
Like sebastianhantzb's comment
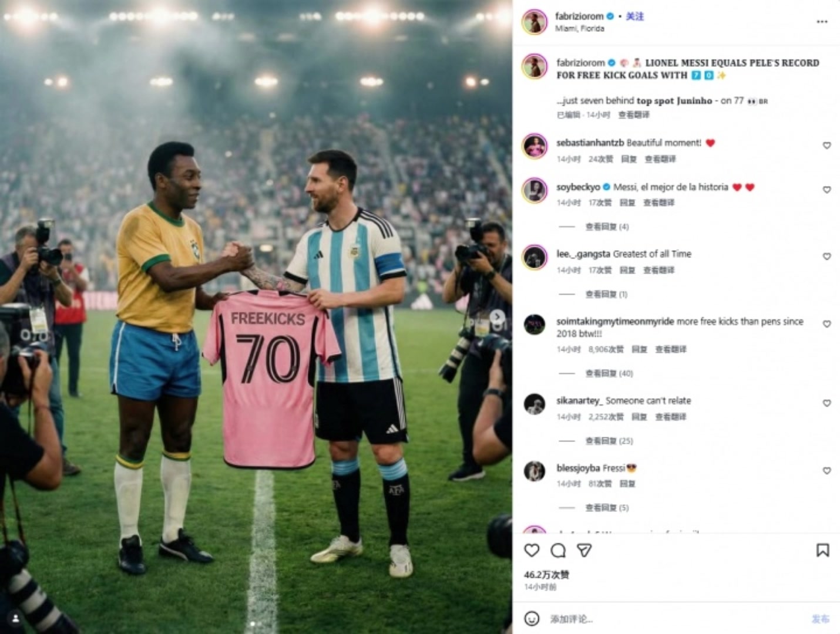point(826,146)
